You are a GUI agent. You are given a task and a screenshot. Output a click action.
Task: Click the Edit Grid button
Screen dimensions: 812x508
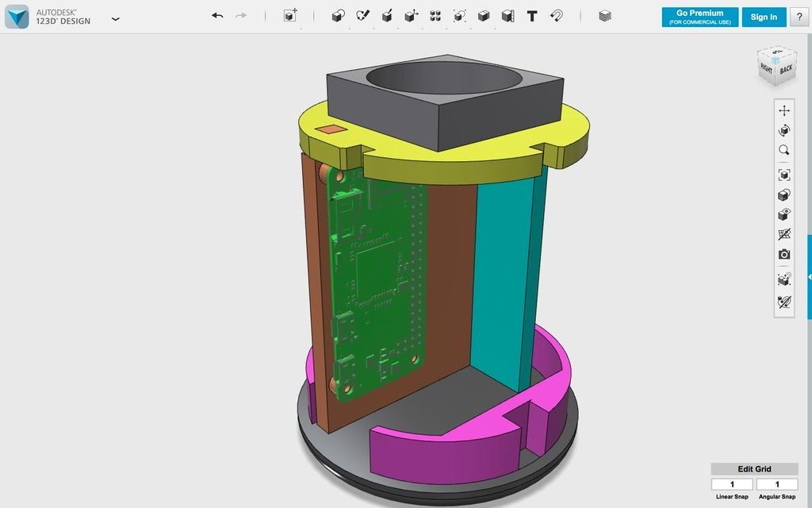(754, 469)
